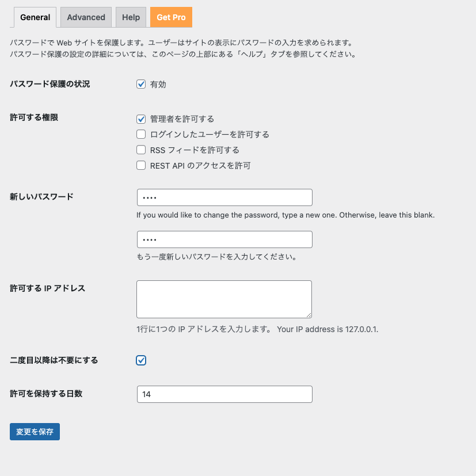Enable ログインしたユーザーを許可する checkbox

[141, 134]
